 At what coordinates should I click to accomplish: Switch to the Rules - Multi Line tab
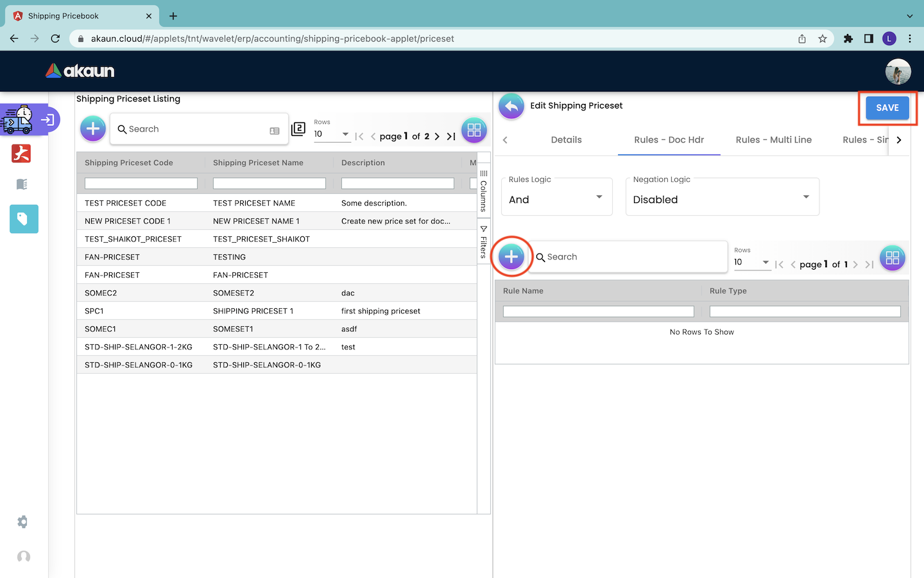(x=773, y=140)
